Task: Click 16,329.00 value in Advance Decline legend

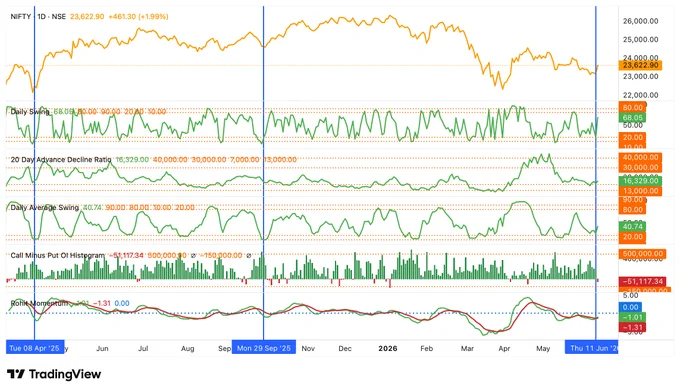Action: [131, 160]
